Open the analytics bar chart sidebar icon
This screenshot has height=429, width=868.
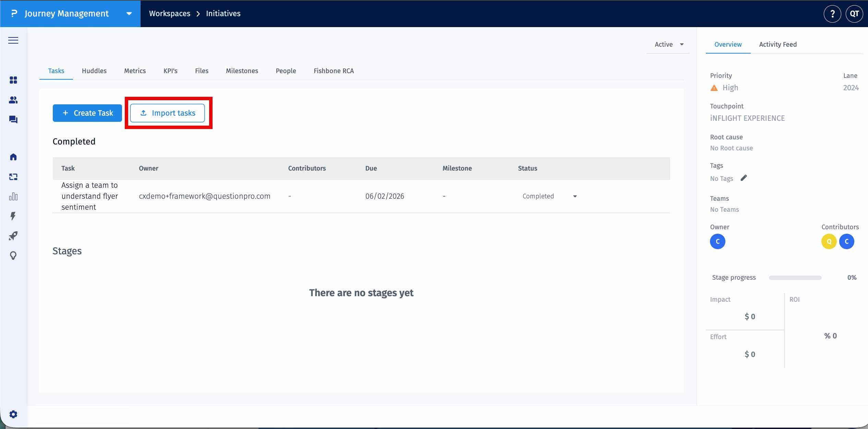point(13,196)
